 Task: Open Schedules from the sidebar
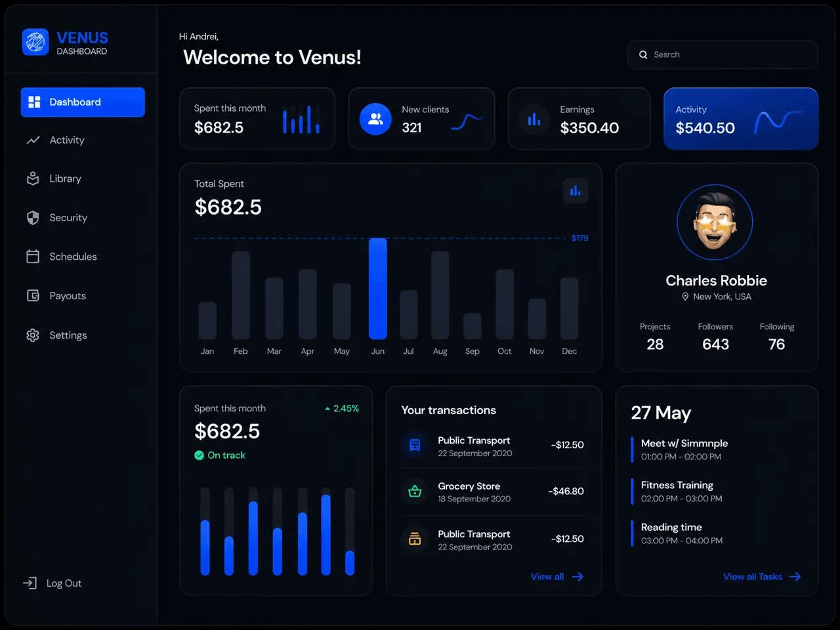(62, 257)
